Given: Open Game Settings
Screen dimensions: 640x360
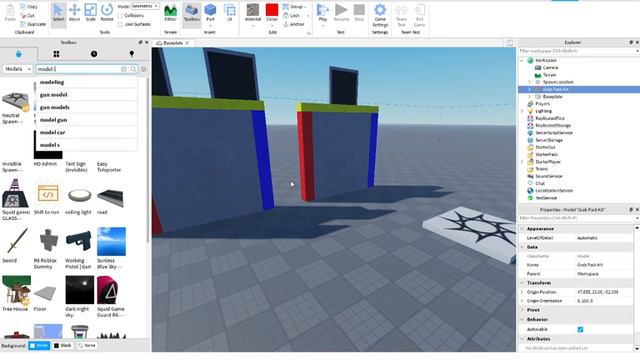Looking at the screenshot, I should click(x=380, y=15).
